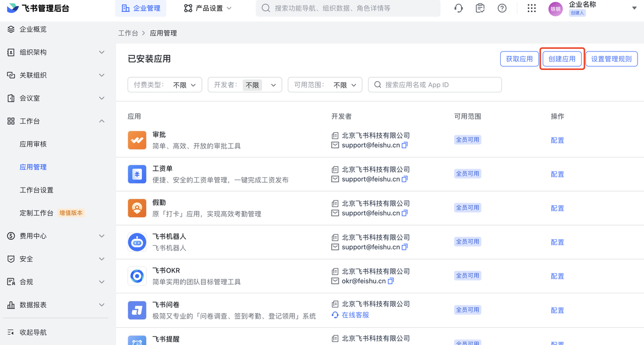Click the 企业概览 sidebar icon
Image resolution: width=644 pixels, height=345 pixels.
point(11,29)
